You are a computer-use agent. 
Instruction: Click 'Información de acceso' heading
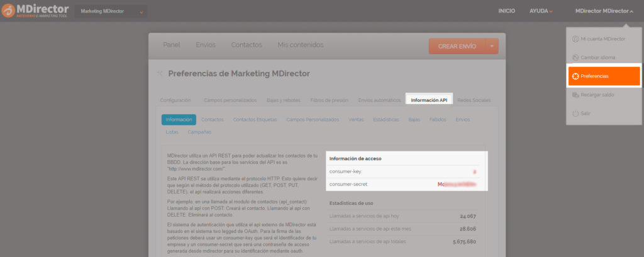(x=356, y=158)
